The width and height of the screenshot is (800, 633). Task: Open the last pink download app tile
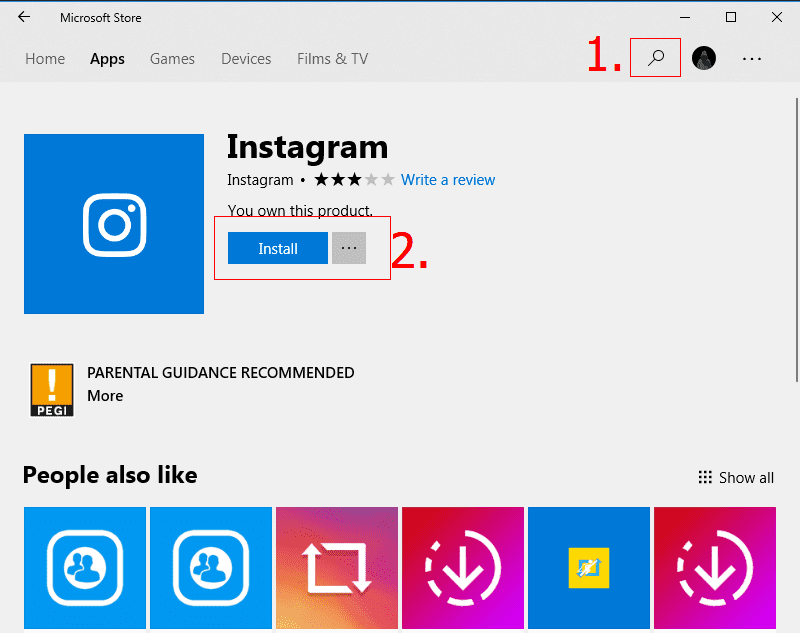click(x=715, y=568)
